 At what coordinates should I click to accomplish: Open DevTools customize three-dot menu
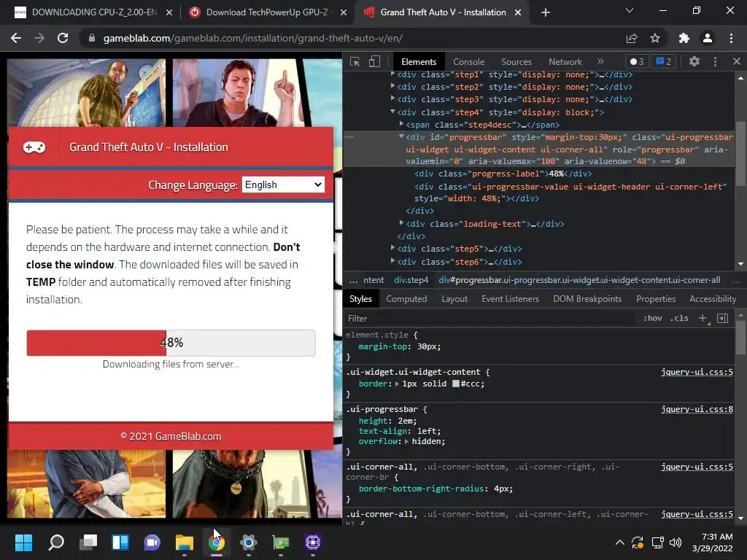[715, 61]
